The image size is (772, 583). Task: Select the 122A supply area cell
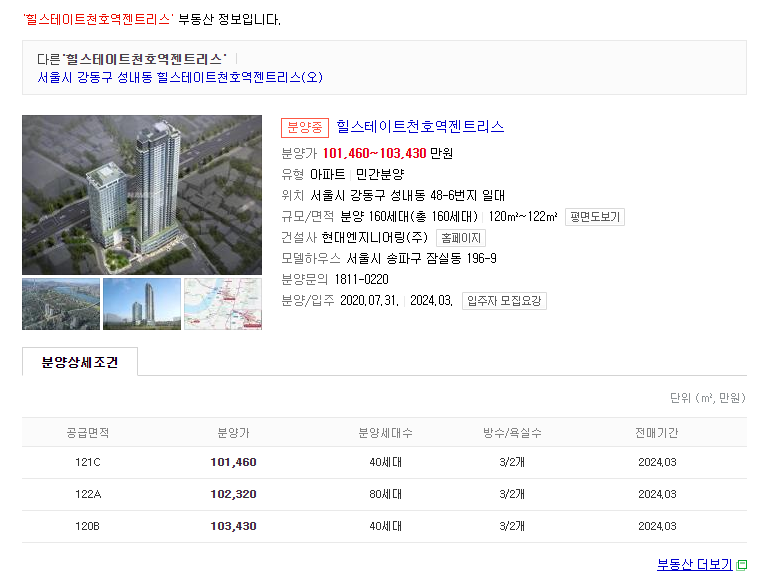pos(88,494)
